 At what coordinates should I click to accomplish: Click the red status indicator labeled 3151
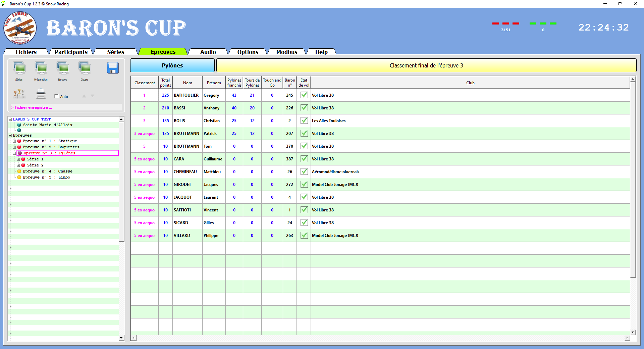point(505,23)
